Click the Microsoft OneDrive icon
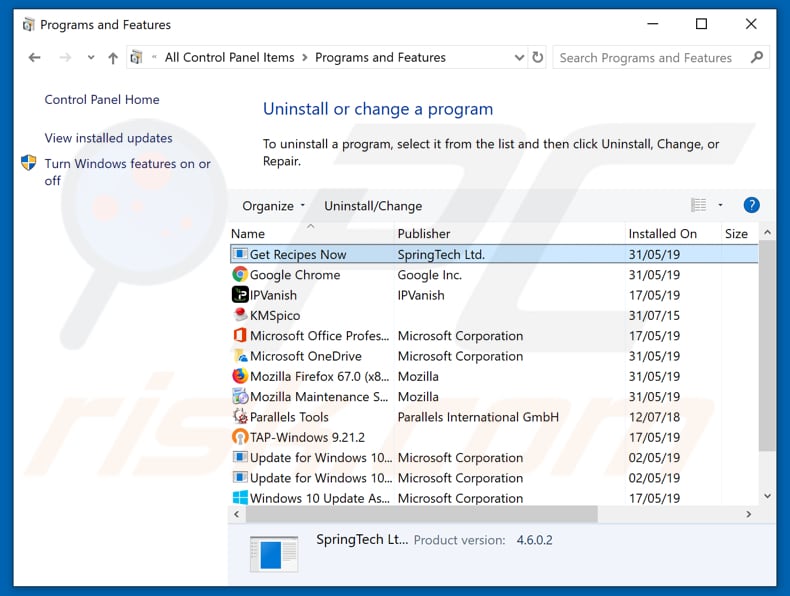The height and width of the screenshot is (596, 790). 240,356
